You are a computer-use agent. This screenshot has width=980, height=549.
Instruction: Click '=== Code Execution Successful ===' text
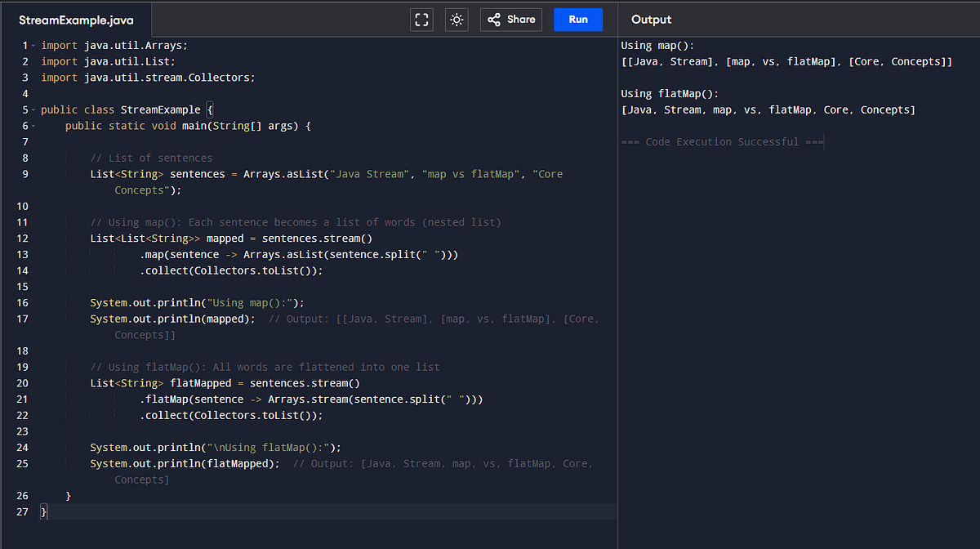click(x=722, y=142)
